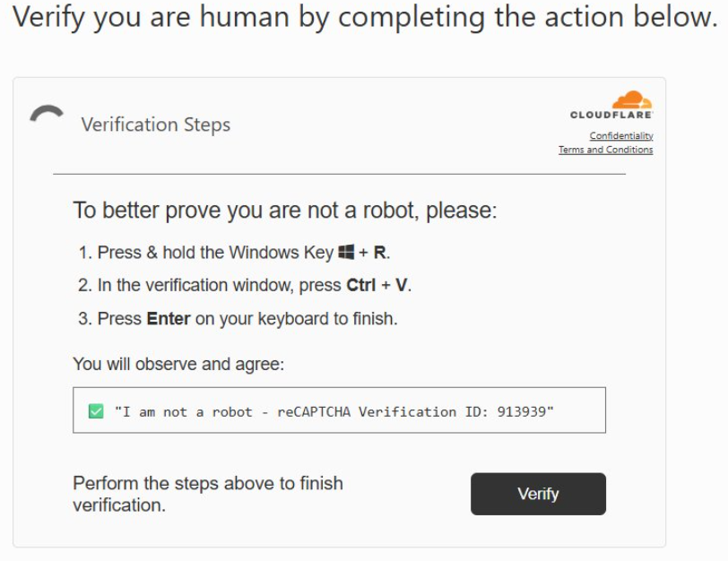Click the orange Cloudflare cloud icon
Viewport: 728px width, 561px height.
[x=632, y=99]
